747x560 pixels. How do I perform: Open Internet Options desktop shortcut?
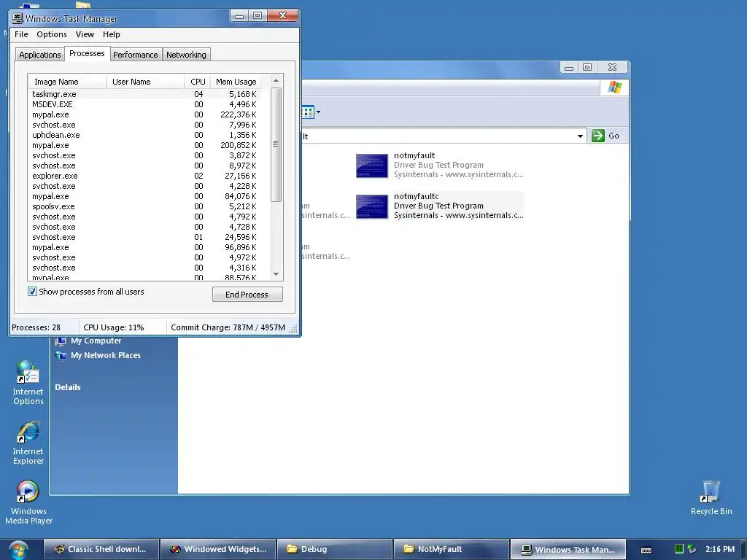tap(28, 384)
